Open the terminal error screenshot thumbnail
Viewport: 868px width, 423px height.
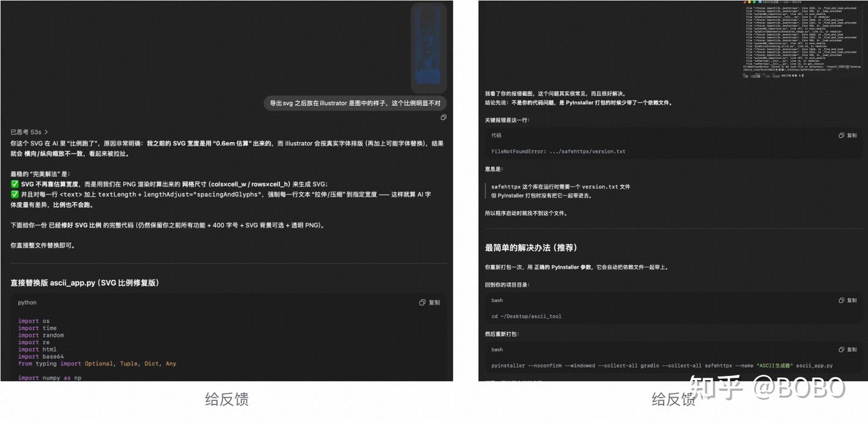tap(804, 40)
